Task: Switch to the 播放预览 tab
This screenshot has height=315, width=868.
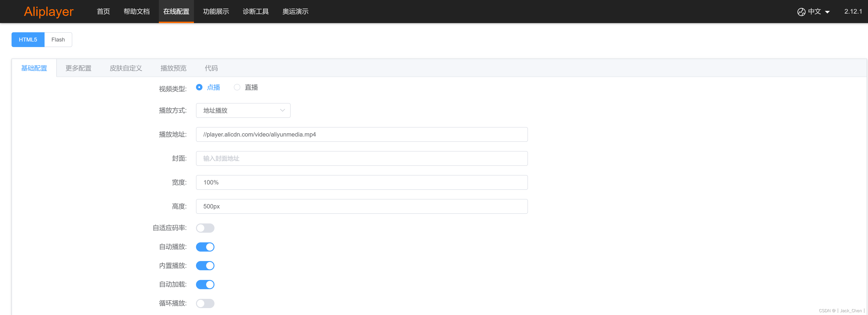Action: click(174, 68)
